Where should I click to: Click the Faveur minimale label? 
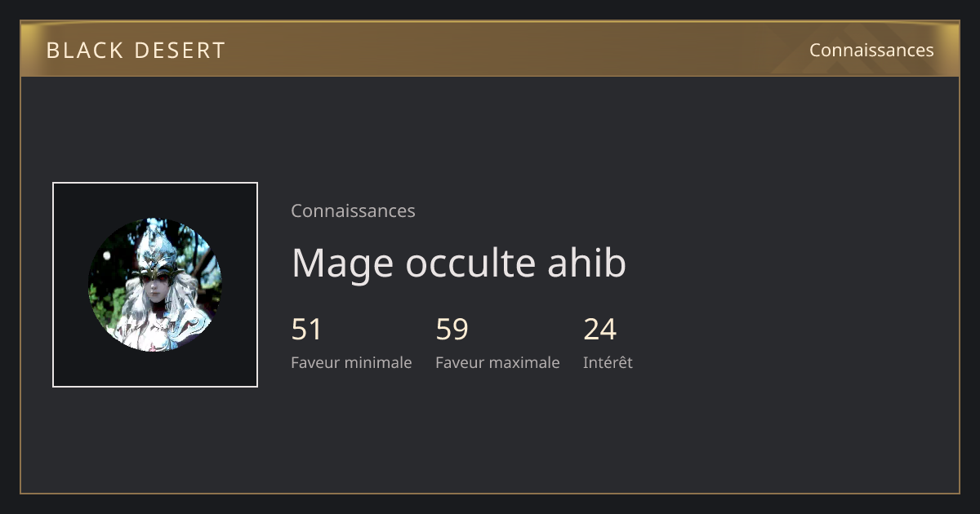pos(351,362)
